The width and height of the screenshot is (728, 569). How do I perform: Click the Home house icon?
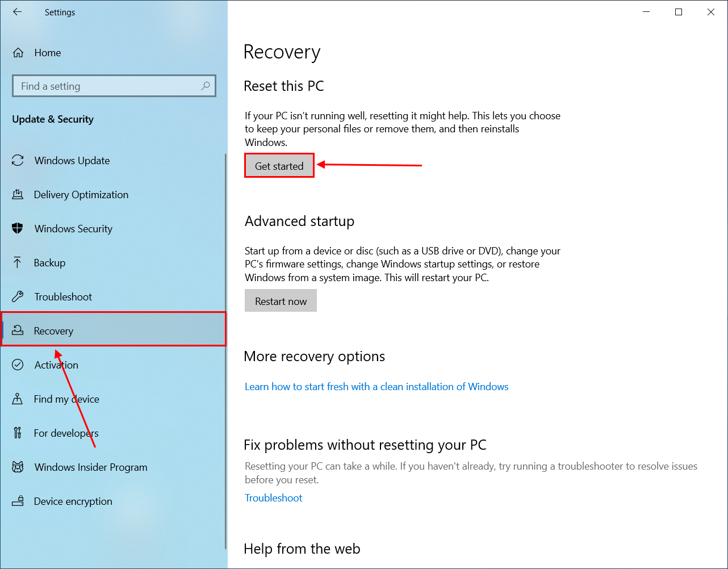click(x=18, y=53)
